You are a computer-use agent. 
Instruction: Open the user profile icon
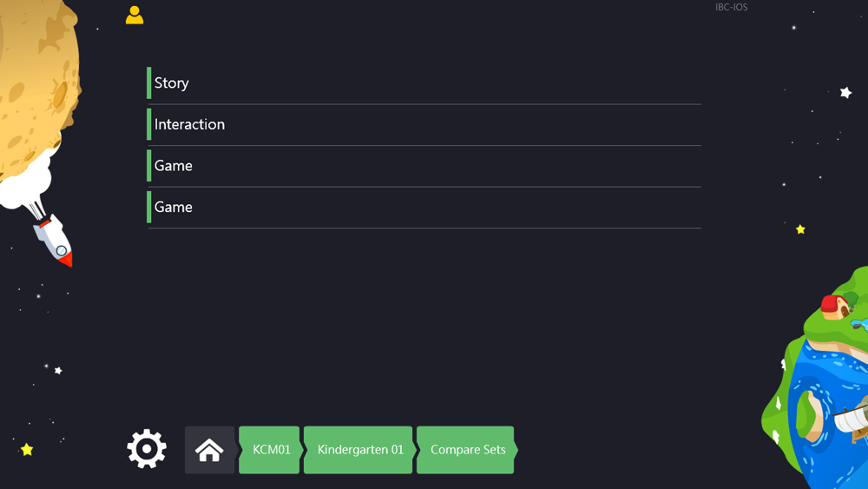point(135,15)
